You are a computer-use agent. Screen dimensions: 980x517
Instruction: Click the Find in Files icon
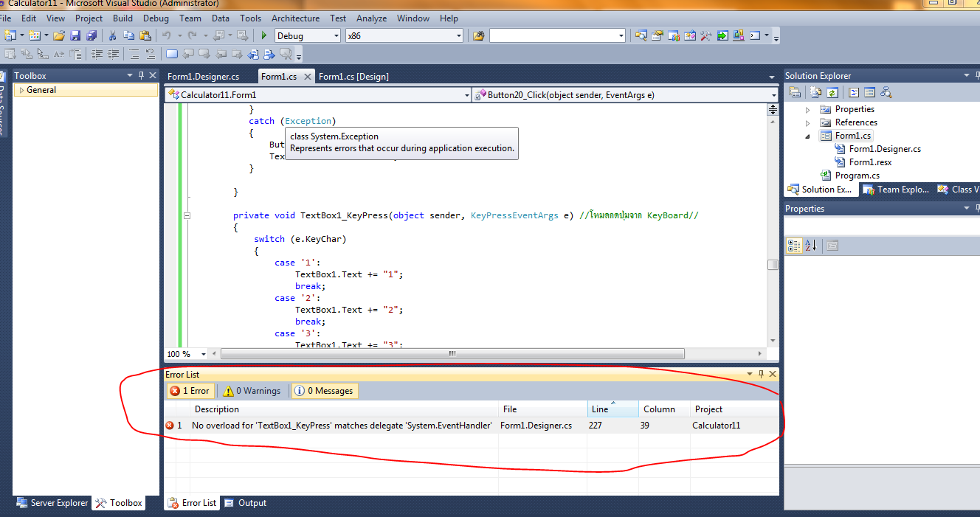pos(478,35)
